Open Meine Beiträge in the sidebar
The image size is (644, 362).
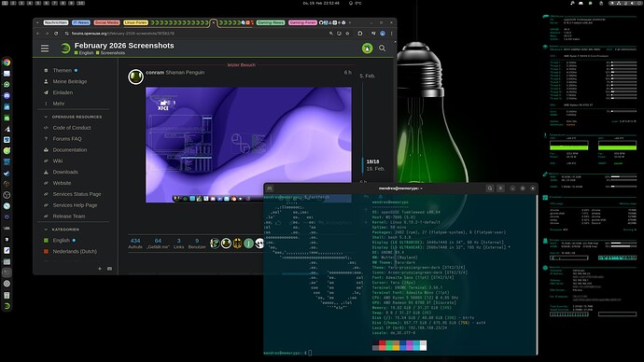(x=70, y=82)
